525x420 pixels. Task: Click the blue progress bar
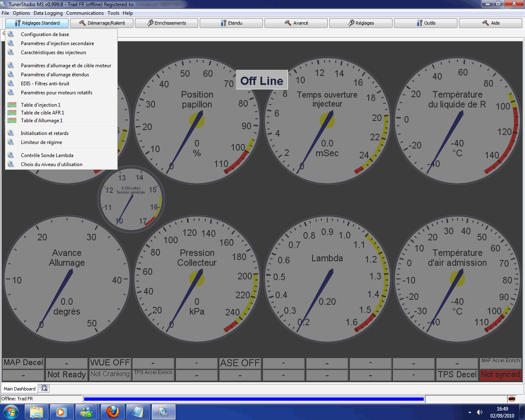tap(253, 399)
